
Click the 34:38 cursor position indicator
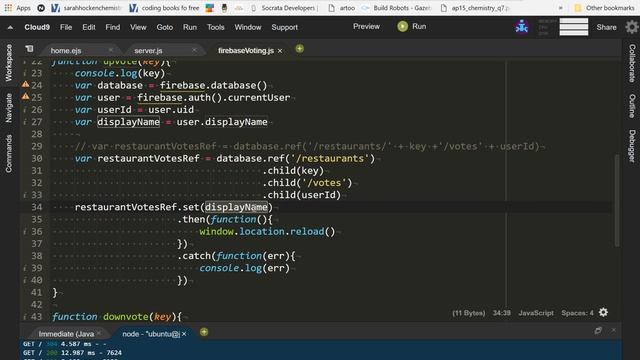(x=502, y=313)
